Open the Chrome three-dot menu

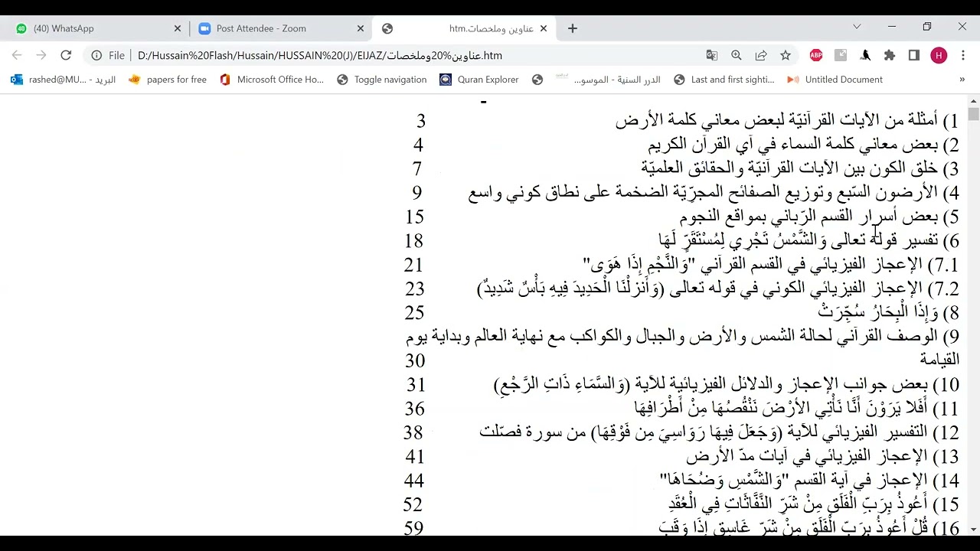point(963,55)
